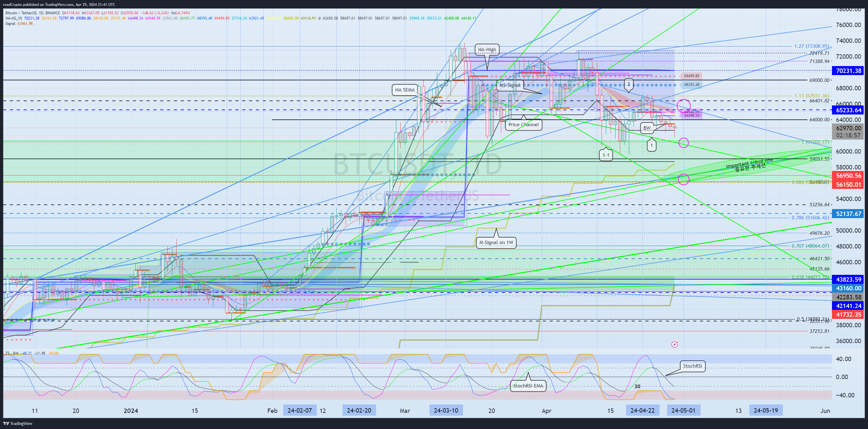The width and height of the screenshot is (868, 429).
Task: Open the readCrypto published on TradingView.com header
Action: click(x=59, y=4)
